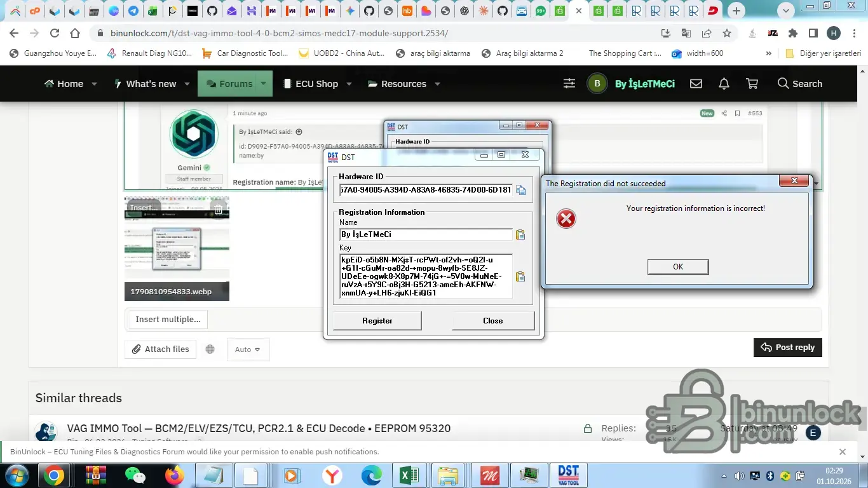The width and height of the screenshot is (868, 488).
Task: Copy the Hardware ID with the copy icon
Action: [520, 190]
